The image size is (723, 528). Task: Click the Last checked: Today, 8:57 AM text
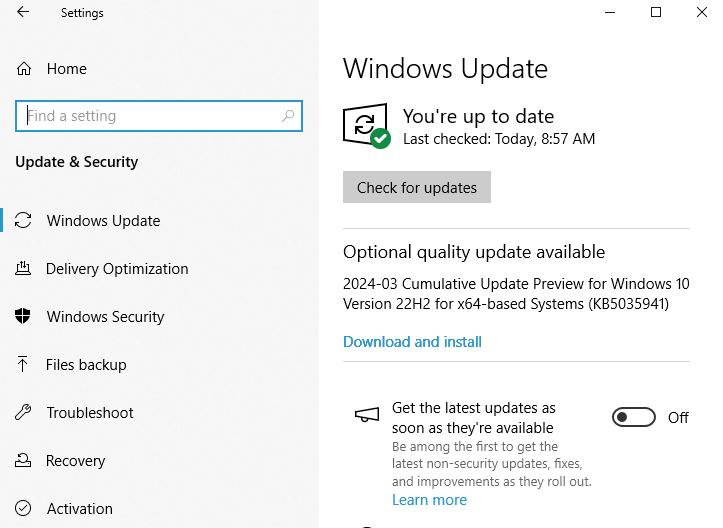pyautogui.click(x=499, y=139)
